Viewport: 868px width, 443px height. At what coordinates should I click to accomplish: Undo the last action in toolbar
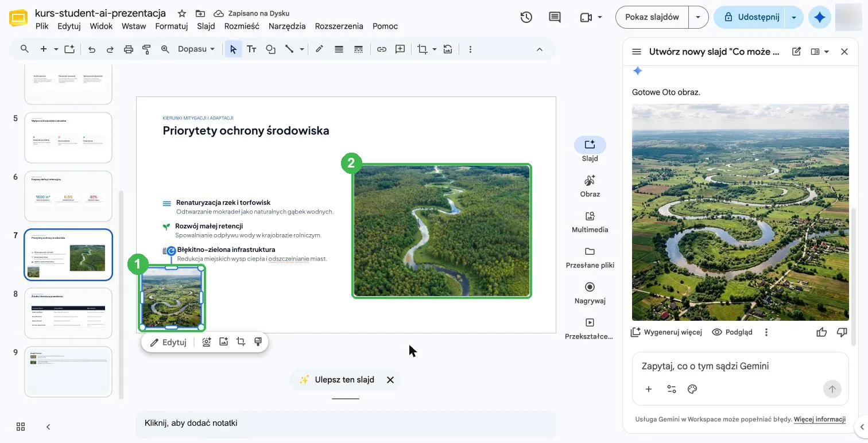[x=92, y=49]
